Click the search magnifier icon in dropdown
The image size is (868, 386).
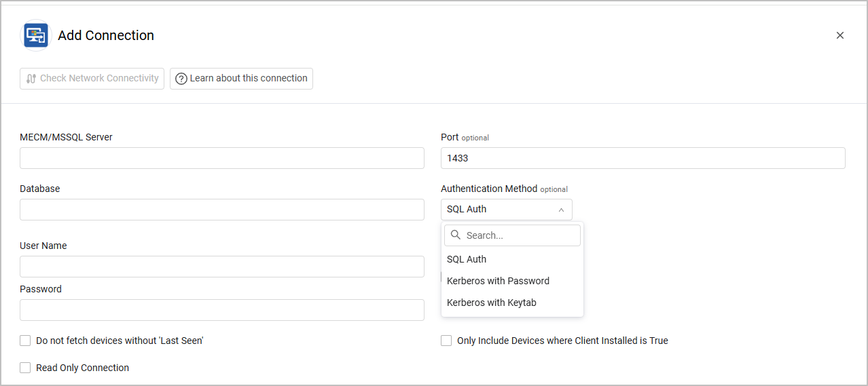[456, 235]
